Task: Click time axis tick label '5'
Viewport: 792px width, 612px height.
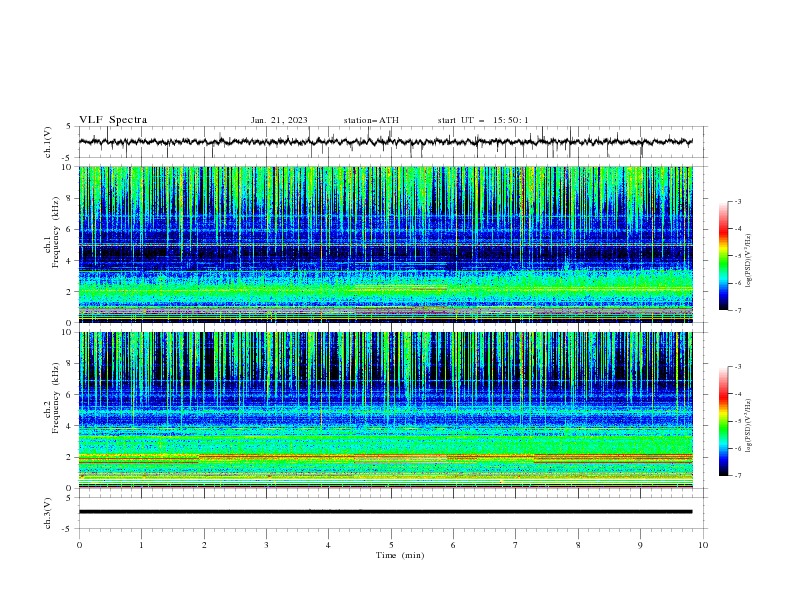Action: [391, 545]
